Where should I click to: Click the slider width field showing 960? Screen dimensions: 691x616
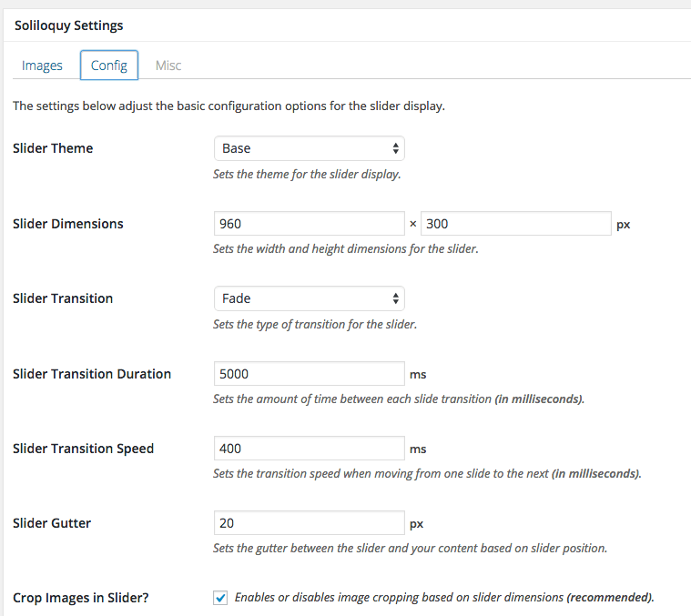coord(309,224)
